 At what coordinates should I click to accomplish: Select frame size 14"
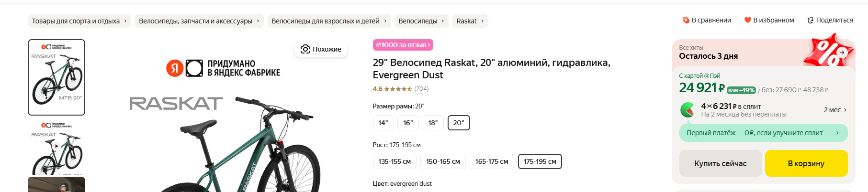coord(383,123)
